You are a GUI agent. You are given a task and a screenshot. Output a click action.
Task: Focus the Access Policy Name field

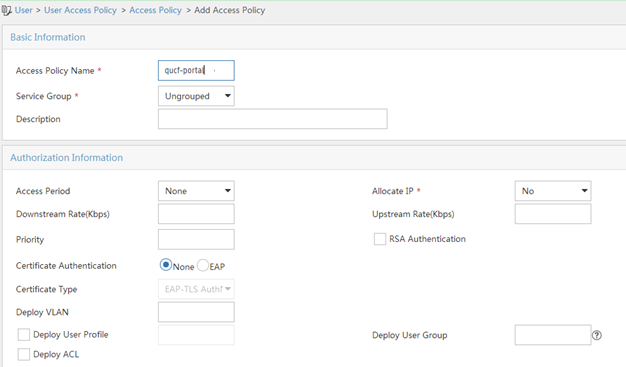pyautogui.click(x=196, y=70)
